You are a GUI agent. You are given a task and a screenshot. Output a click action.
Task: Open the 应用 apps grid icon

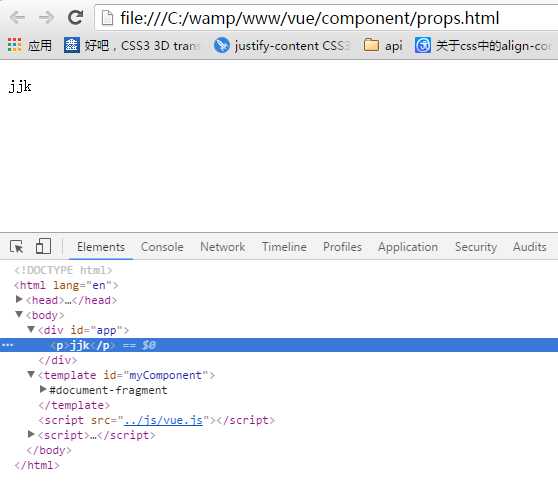pyautogui.click(x=15, y=45)
